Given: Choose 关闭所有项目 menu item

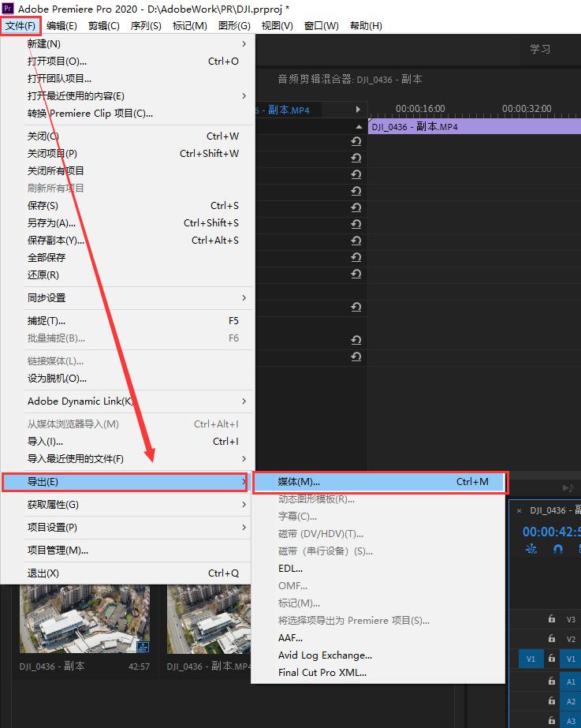Looking at the screenshot, I should pos(128,171).
